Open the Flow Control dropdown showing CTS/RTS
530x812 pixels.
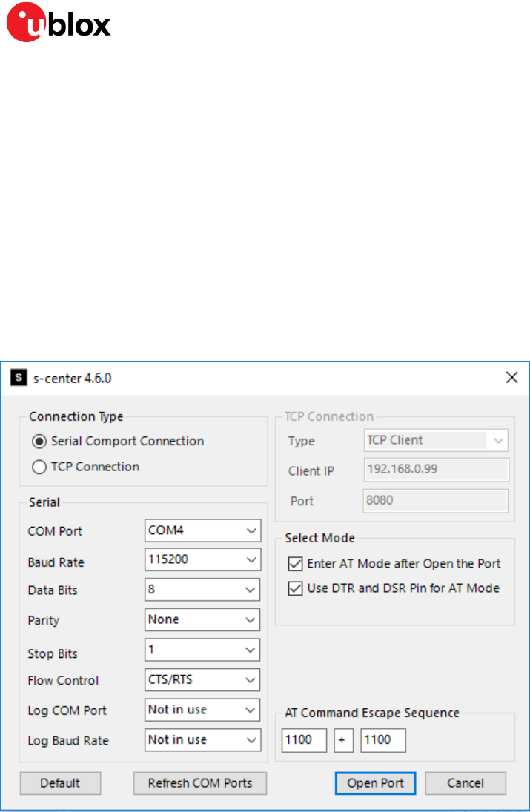202,679
